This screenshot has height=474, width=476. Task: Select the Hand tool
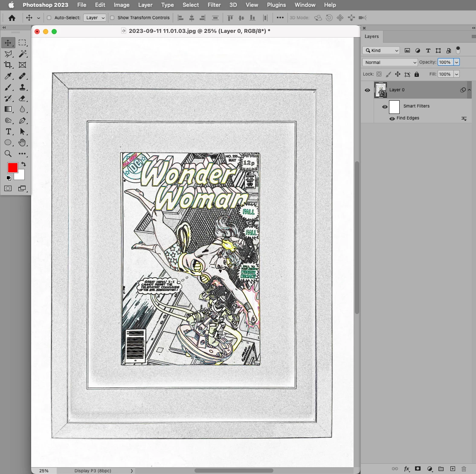22,142
